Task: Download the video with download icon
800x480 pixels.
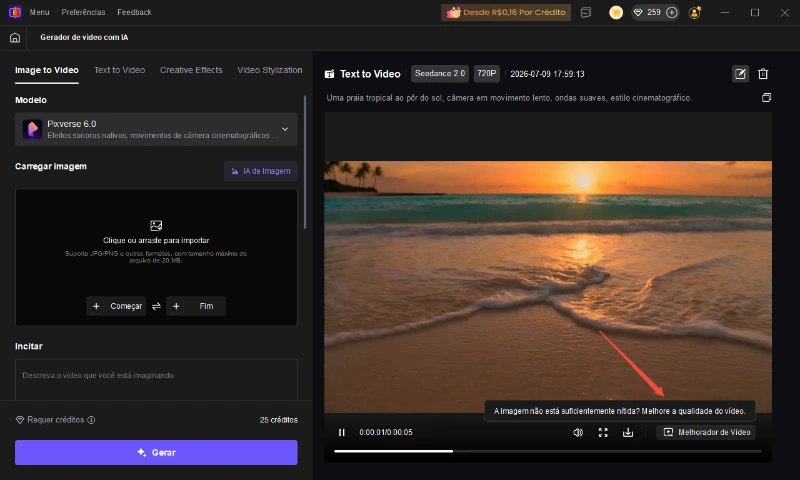Action: pos(628,433)
